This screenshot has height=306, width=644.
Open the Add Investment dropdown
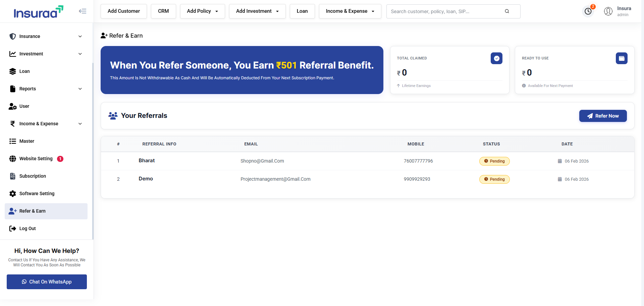257,11
